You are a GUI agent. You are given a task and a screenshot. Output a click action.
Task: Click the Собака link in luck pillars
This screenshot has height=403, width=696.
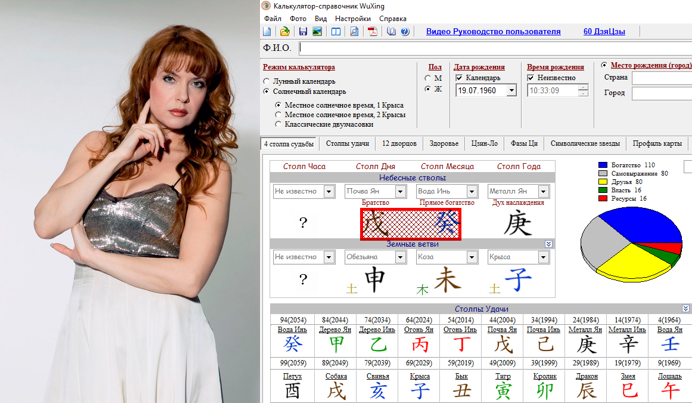point(336,376)
